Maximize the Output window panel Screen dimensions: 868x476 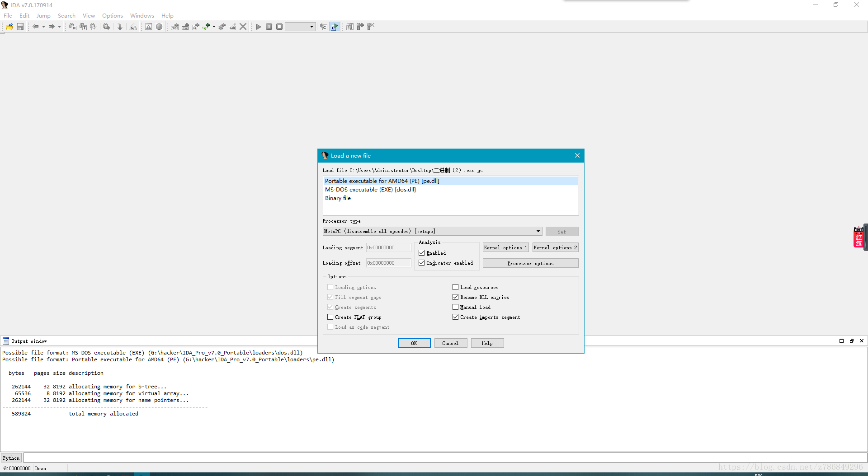pos(841,341)
